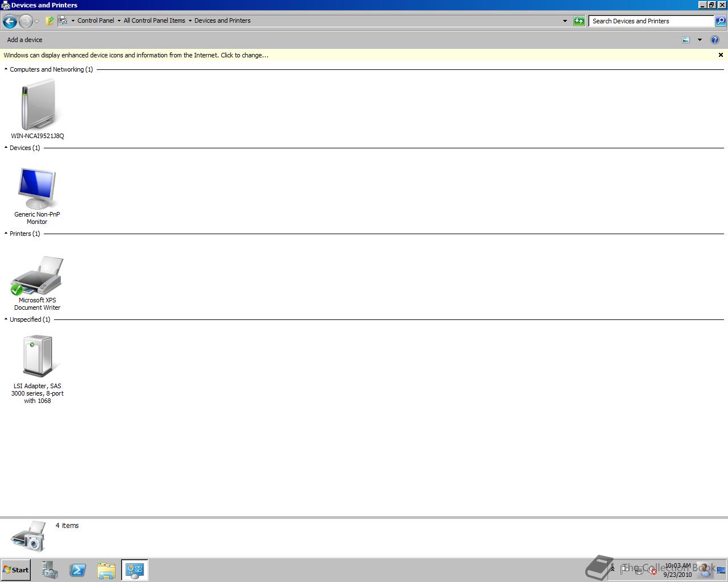Open the dropdown arrow before Control Panel

73,21
